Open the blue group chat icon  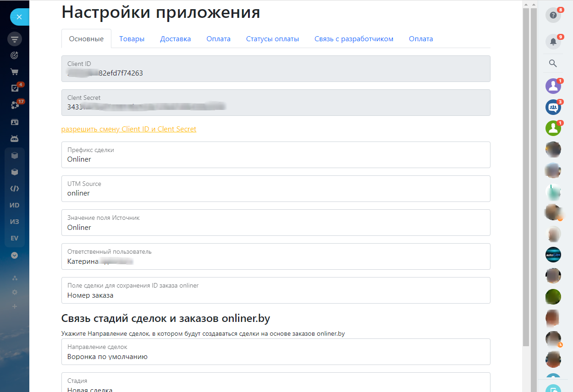553,107
